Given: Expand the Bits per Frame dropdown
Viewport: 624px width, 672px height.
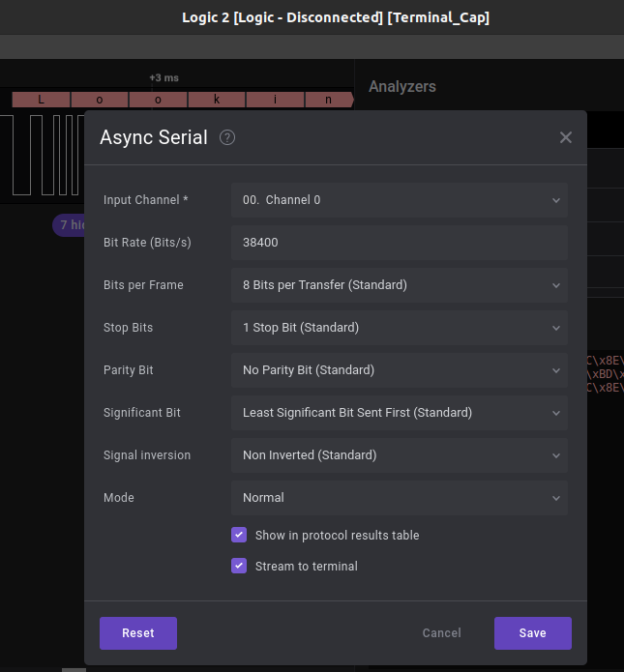Looking at the screenshot, I should click(399, 285).
